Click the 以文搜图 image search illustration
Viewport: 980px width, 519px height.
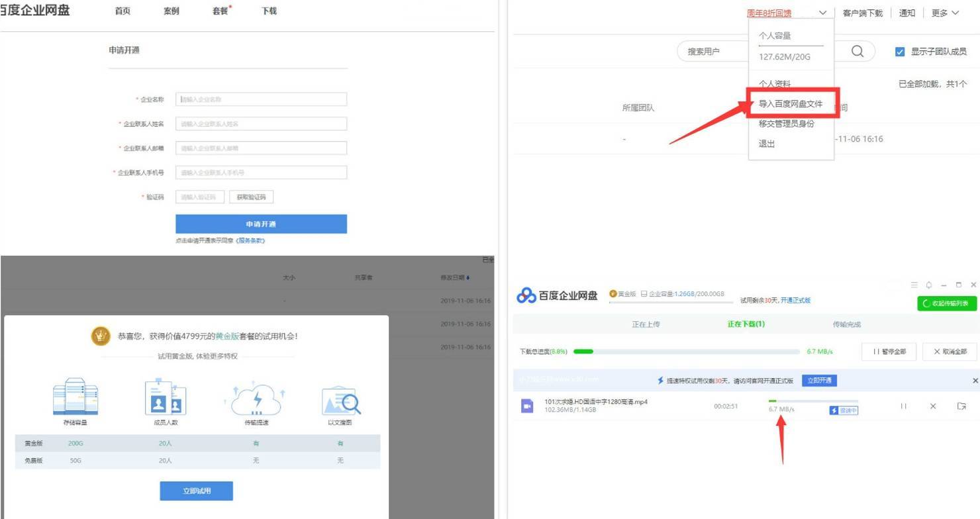click(340, 400)
